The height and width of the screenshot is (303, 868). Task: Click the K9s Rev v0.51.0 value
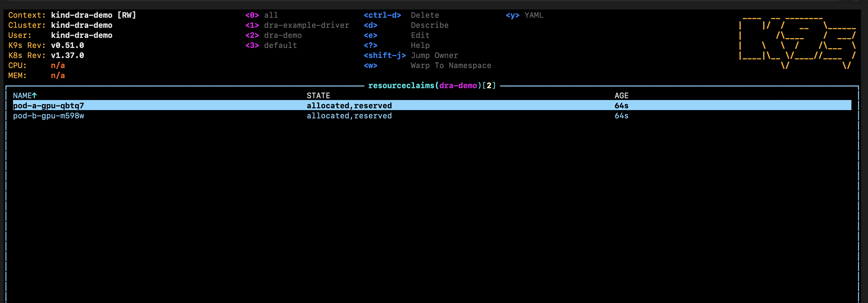[67, 46]
